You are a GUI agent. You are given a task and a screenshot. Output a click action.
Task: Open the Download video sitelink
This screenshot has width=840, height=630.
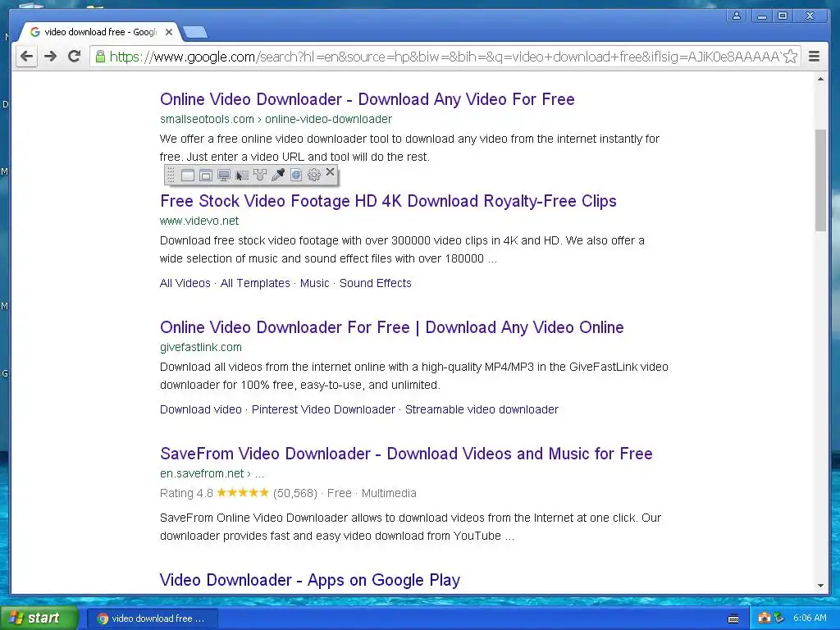[x=200, y=409]
